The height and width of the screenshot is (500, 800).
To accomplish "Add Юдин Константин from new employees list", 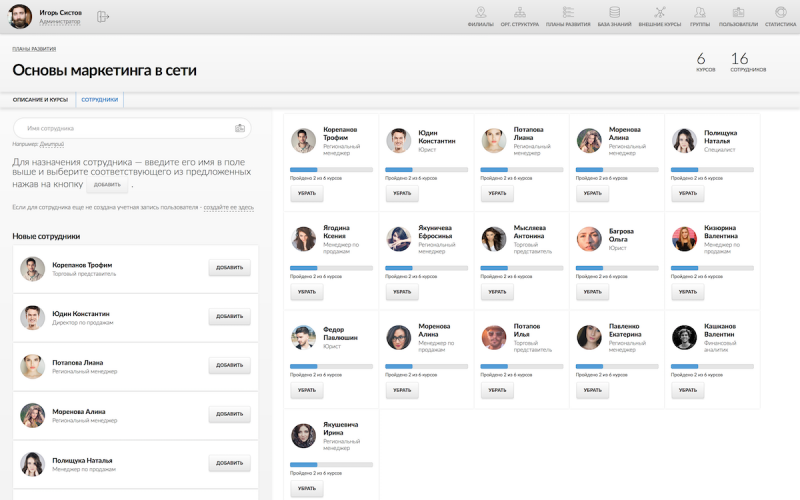I will 229,316.
